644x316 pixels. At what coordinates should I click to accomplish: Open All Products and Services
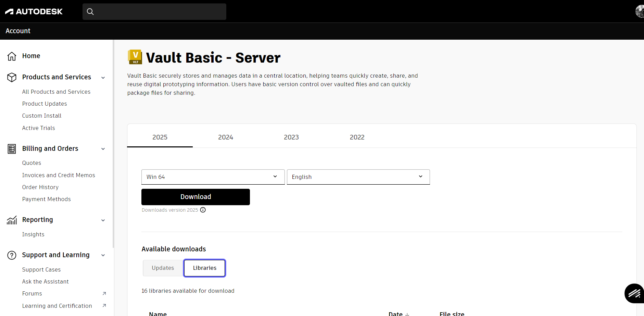[56, 92]
